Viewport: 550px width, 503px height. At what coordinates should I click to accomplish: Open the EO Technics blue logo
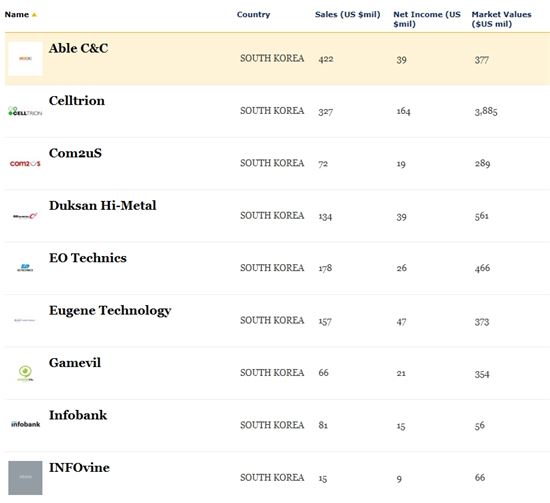point(25,268)
